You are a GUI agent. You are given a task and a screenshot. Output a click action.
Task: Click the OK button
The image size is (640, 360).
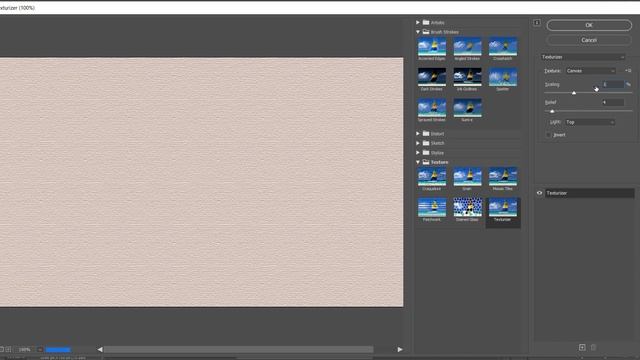coord(589,25)
